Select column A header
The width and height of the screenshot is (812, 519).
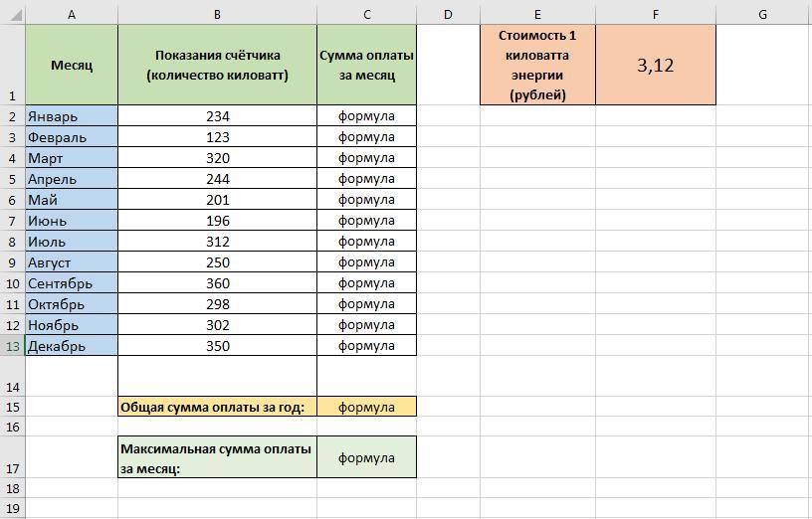click(x=72, y=15)
